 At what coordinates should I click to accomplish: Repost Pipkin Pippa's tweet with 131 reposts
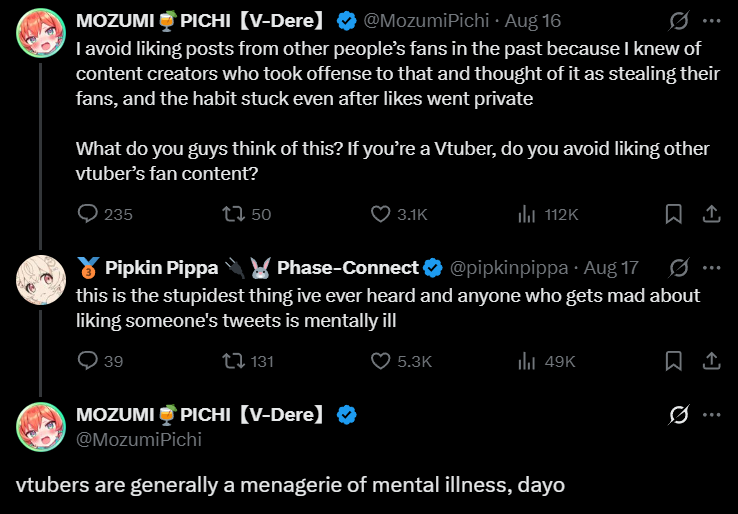pyautogui.click(x=248, y=361)
